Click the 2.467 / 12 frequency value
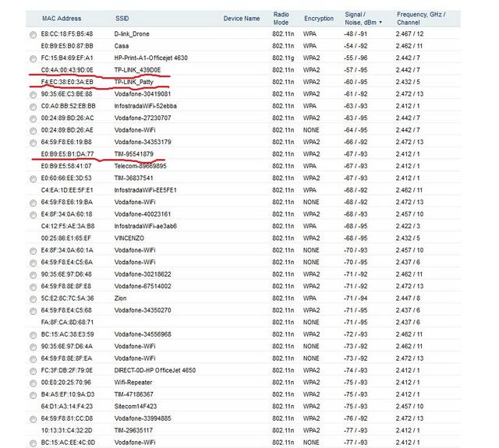 click(x=410, y=34)
